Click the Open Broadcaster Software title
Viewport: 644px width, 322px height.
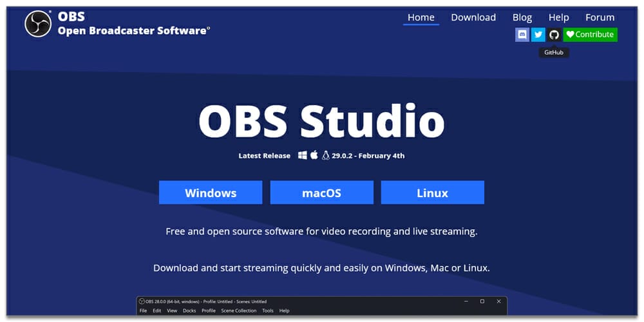pyautogui.click(x=134, y=31)
